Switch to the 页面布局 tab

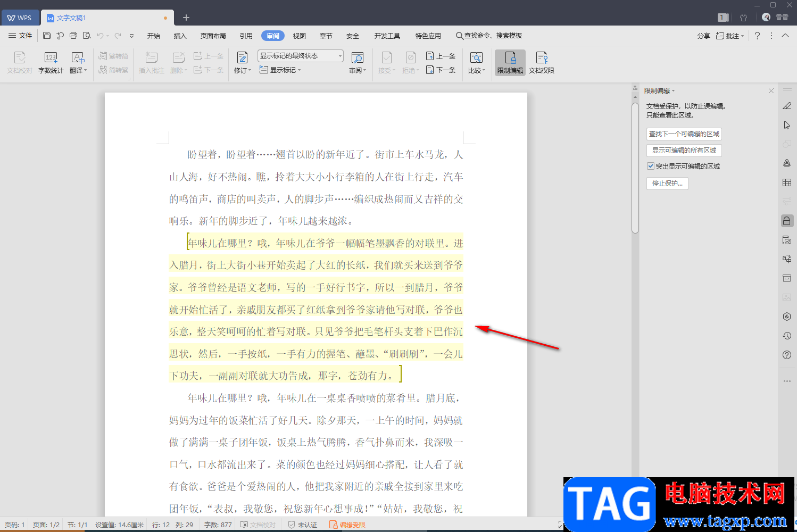pos(213,36)
